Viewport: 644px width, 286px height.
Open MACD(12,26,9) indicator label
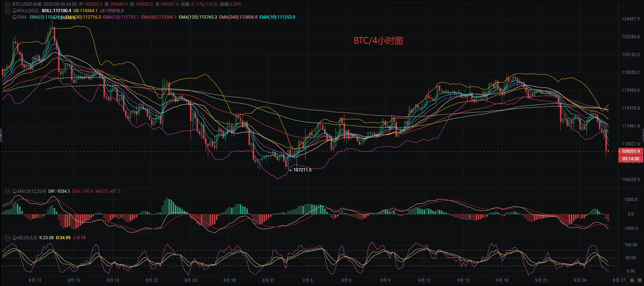pyautogui.click(x=32, y=191)
